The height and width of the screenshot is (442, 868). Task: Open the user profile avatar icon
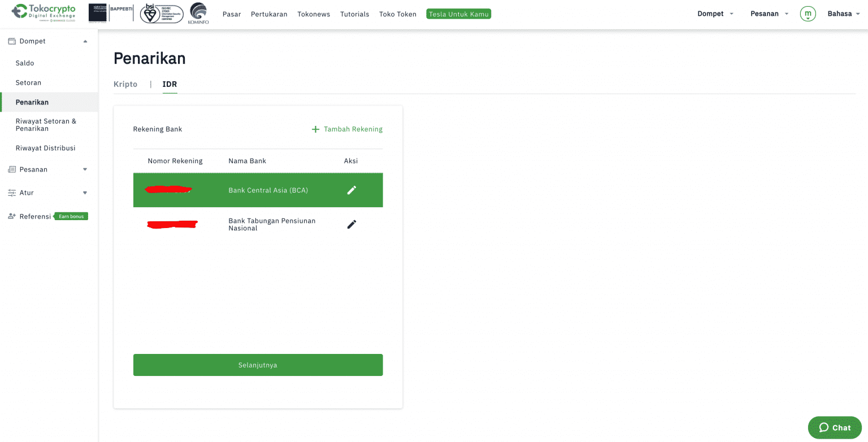(x=808, y=14)
